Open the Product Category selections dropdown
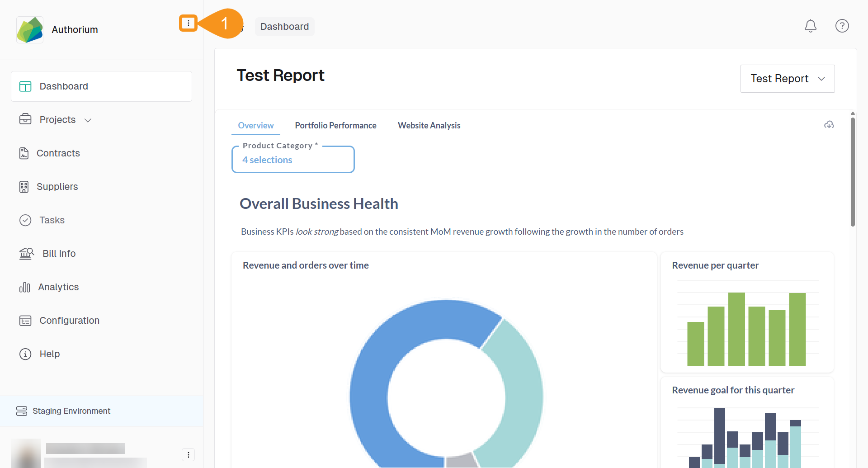This screenshot has width=868, height=468. pyautogui.click(x=292, y=160)
